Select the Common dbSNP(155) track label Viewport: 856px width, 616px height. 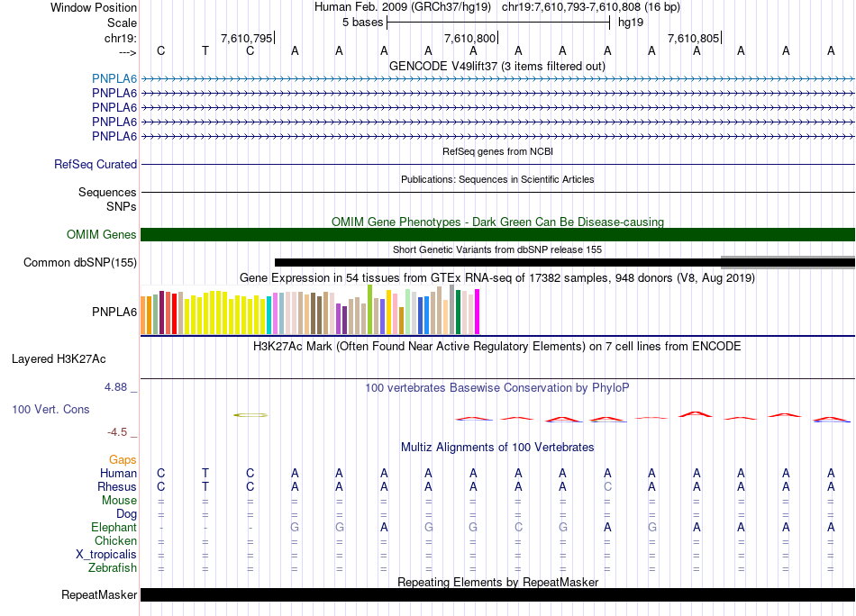[x=80, y=263]
